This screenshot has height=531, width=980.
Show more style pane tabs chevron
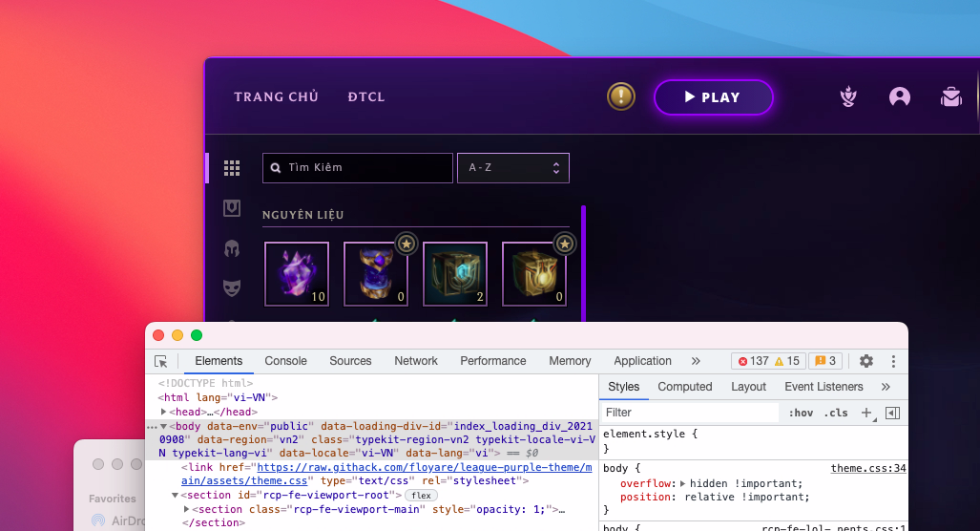click(886, 387)
